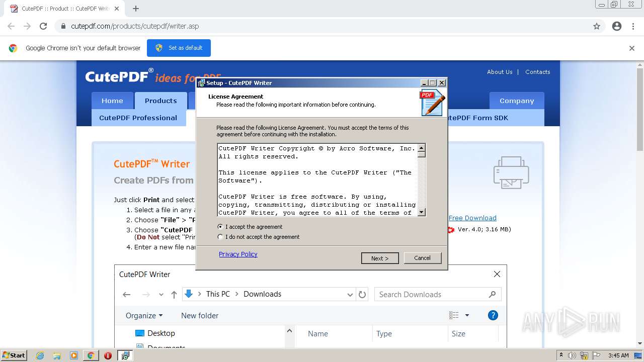Select 'I do not accept the agreement' option

point(220,237)
